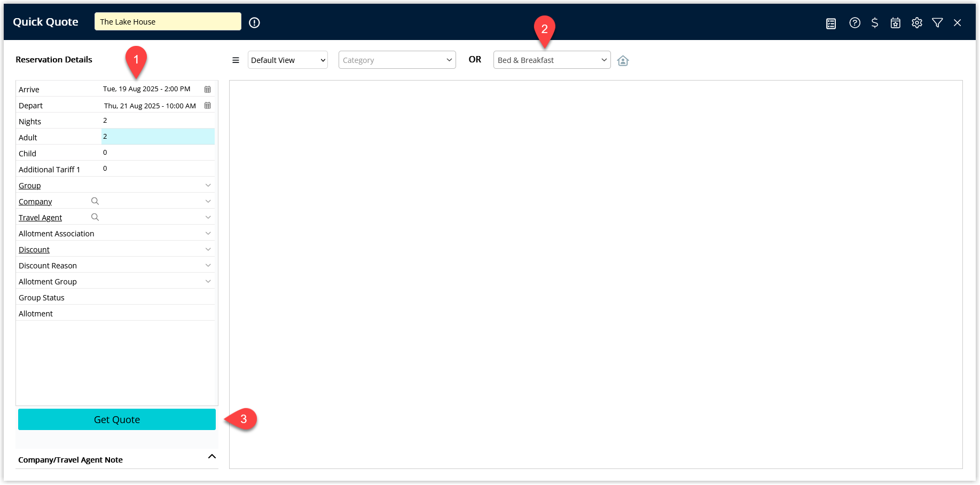The image size is (980, 485).
Task: Open the Category dropdown
Action: (397, 60)
